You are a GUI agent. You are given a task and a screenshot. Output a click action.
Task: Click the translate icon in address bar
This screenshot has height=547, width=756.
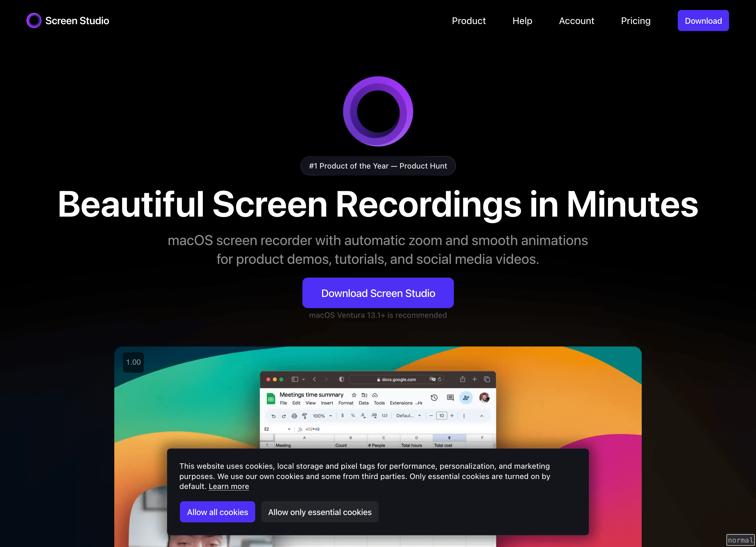click(x=432, y=379)
